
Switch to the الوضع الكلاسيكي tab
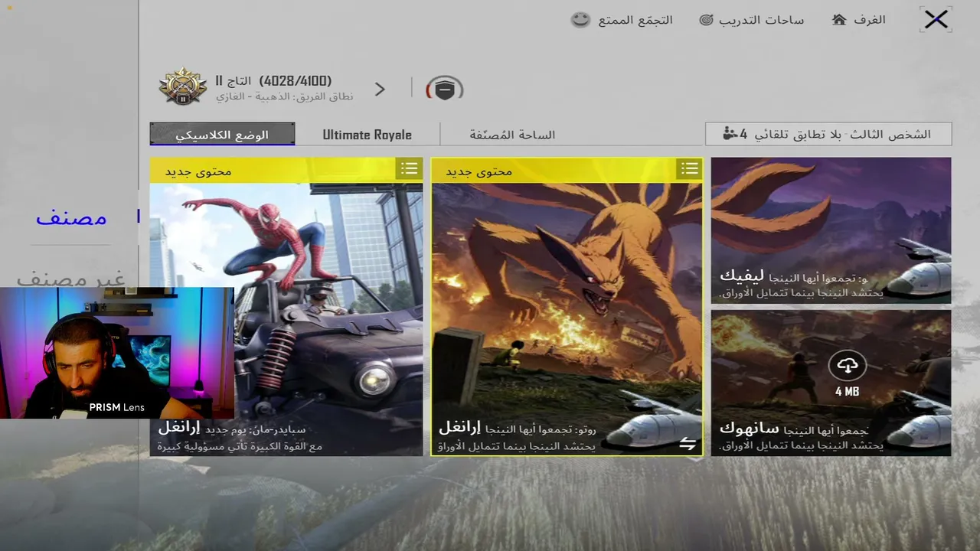[x=222, y=134]
